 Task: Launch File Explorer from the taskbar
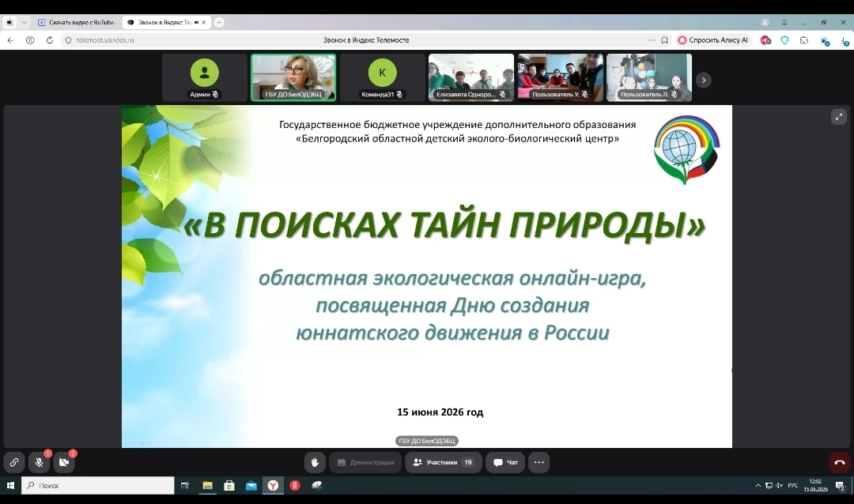coord(207,485)
